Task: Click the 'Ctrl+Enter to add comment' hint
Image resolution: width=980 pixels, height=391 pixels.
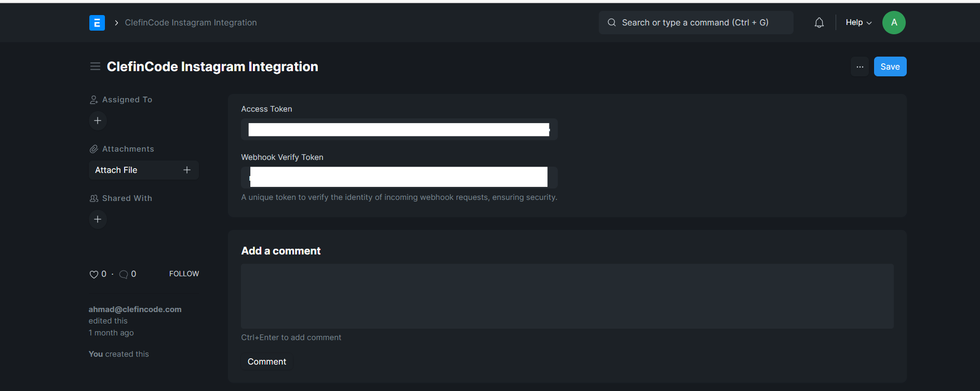Action: (291, 338)
